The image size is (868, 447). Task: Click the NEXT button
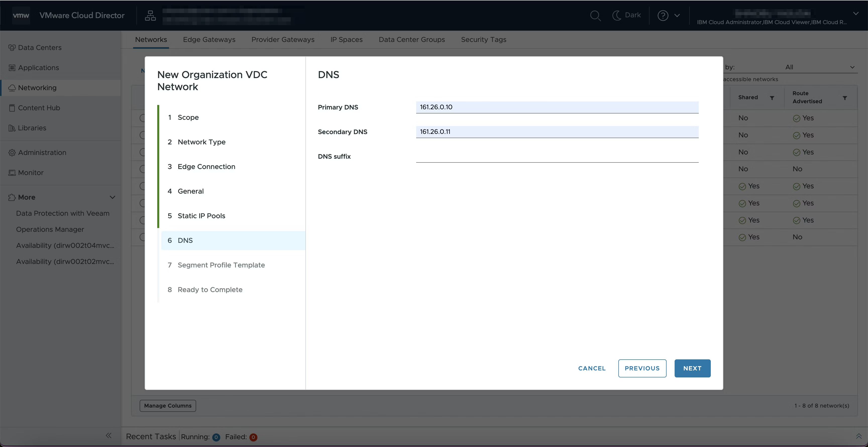(x=692, y=368)
